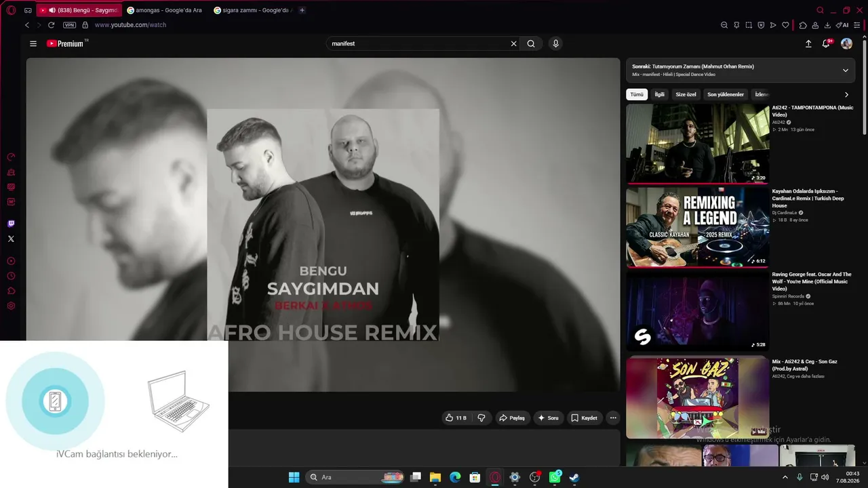Dislike the video with thumbs down
868x488 pixels.
[x=481, y=418]
